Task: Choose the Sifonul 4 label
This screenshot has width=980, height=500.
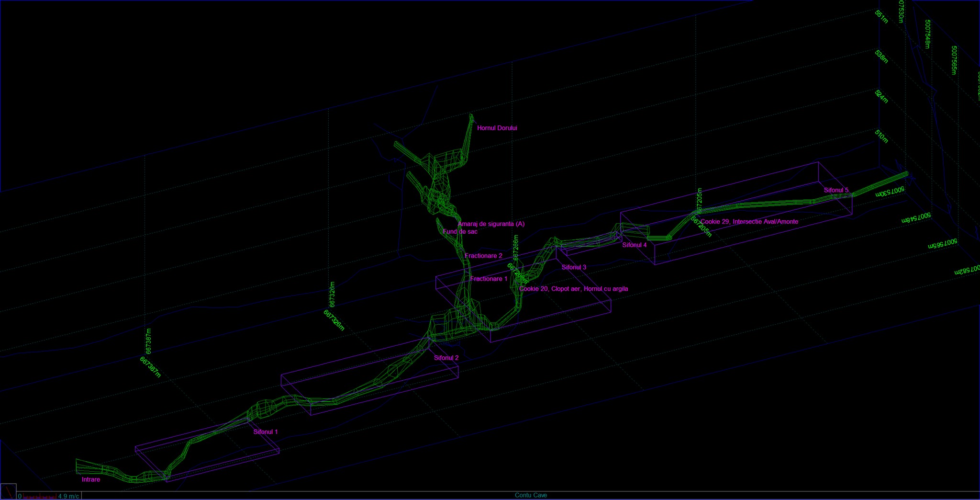Action: click(634, 245)
